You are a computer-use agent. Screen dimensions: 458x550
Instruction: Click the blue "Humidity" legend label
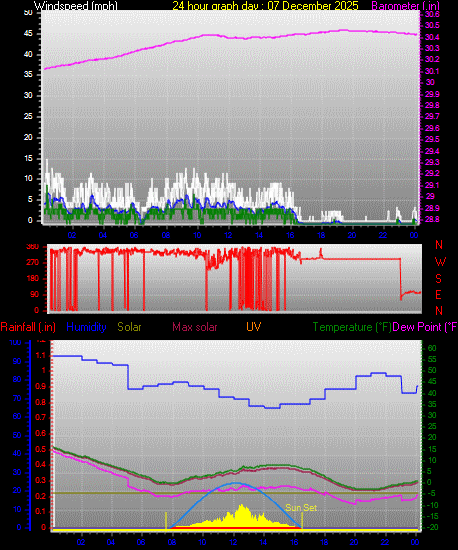86,327
